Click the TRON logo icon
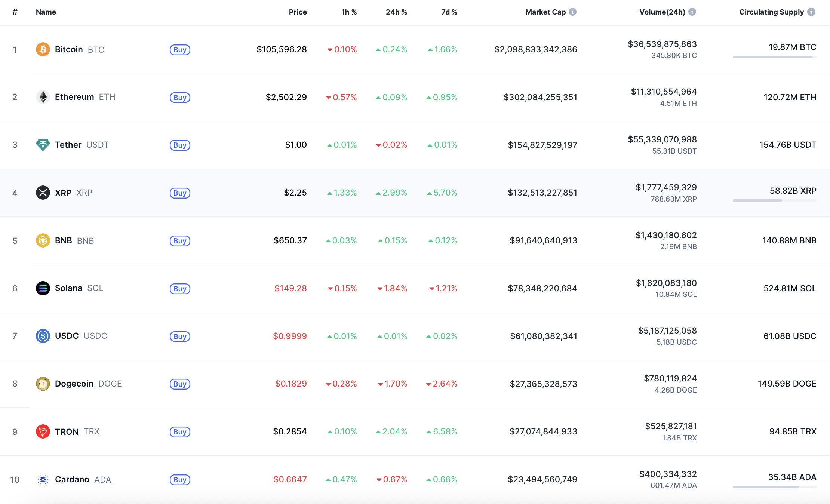 pyautogui.click(x=43, y=431)
